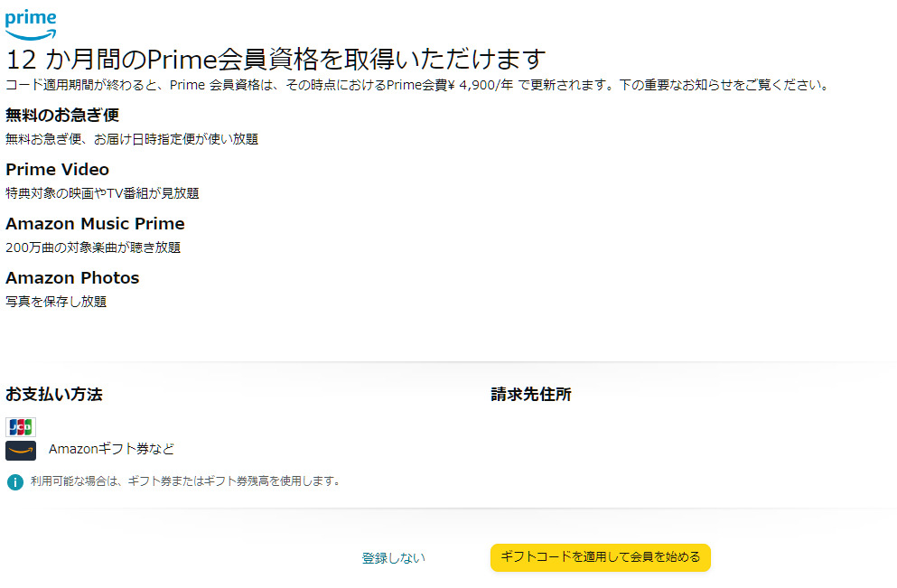Click the Amazon Music Prime heading
Image resolution: width=897 pixels, height=588 pixels.
pos(95,224)
